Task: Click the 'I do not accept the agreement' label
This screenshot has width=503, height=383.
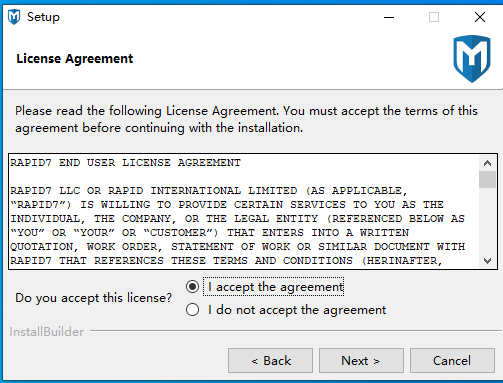Action: [297, 310]
